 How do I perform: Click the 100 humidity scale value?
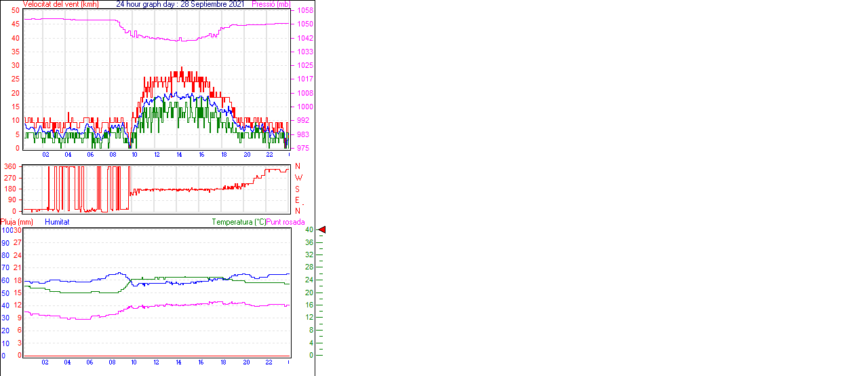7,231
